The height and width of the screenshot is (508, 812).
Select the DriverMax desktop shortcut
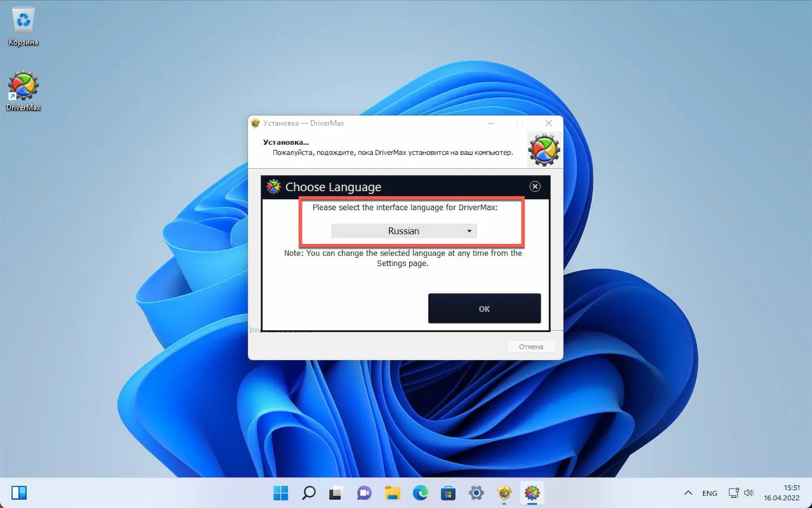coord(23,91)
